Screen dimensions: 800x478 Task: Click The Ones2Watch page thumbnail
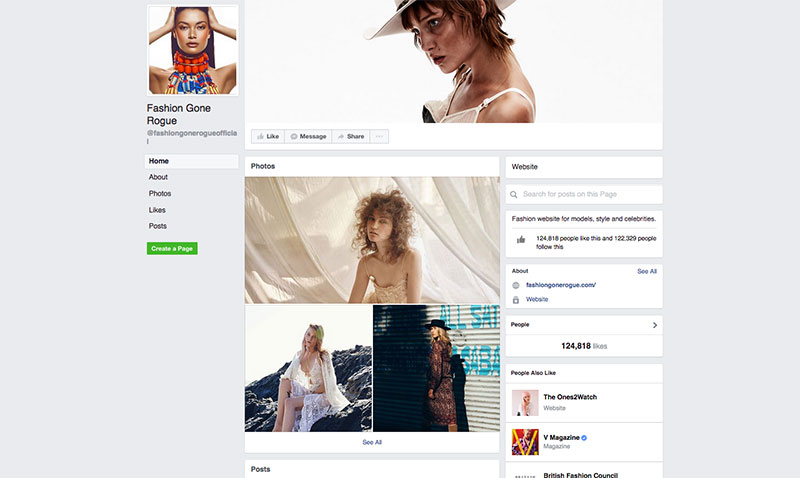pos(525,403)
